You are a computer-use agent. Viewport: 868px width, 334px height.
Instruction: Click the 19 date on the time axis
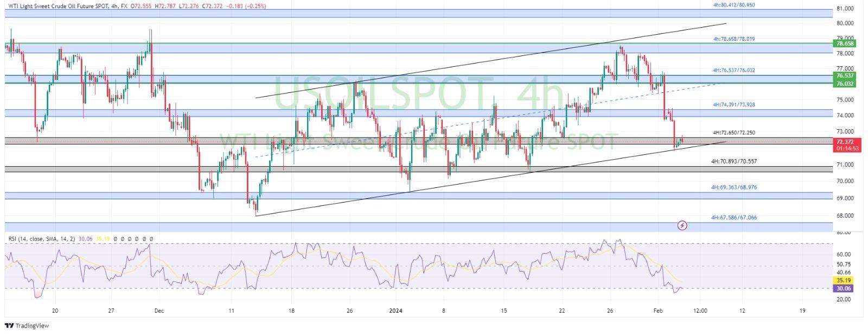point(802,311)
